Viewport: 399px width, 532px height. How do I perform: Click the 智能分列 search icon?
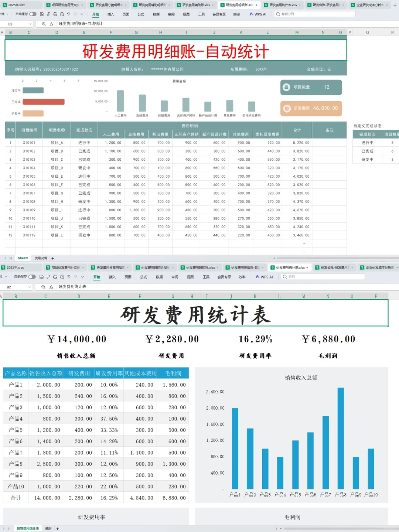(x=278, y=14)
